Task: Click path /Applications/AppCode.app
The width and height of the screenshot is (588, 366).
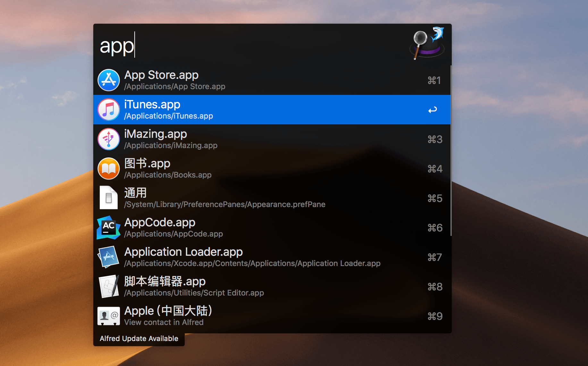Action: click(173, 234)
